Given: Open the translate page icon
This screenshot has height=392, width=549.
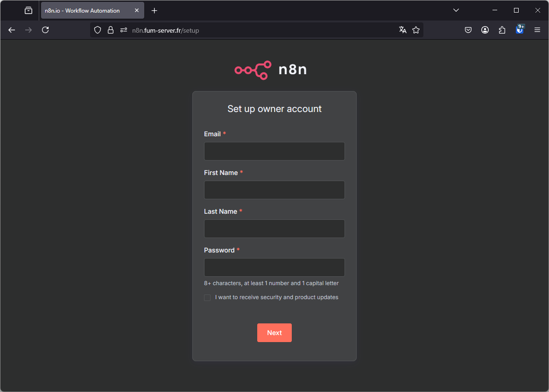Looking at the screenshot, I should click(403, 30).
